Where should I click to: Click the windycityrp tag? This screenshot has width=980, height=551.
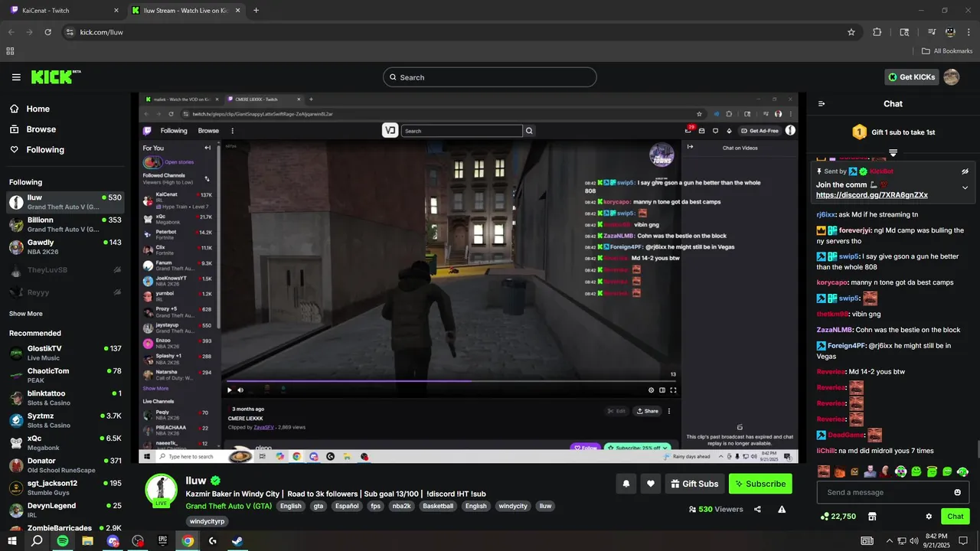point(207,521)
